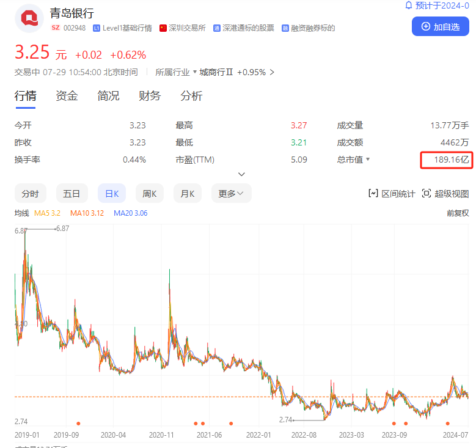Click the orange event dot near 2019-09

(x=78, y=424)
